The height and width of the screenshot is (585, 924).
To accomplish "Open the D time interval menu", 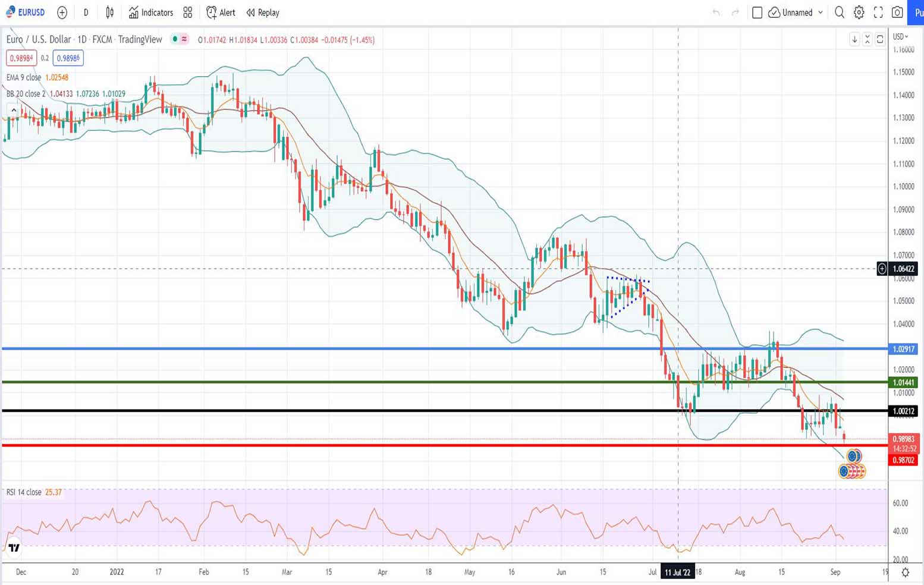I will click(86, 12).
